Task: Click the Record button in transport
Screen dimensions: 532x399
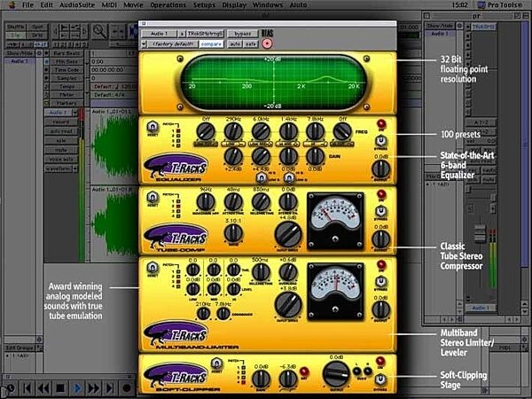Action: pos(127,387)
